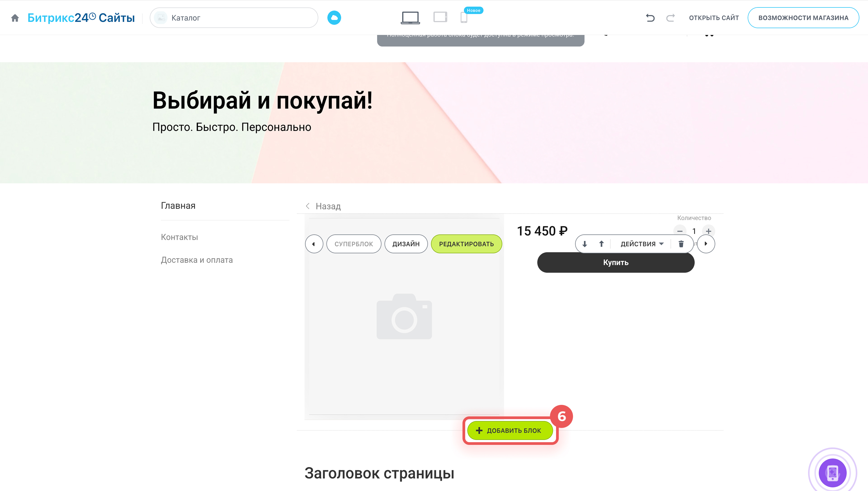Move block up with arrow

(601, 244)
